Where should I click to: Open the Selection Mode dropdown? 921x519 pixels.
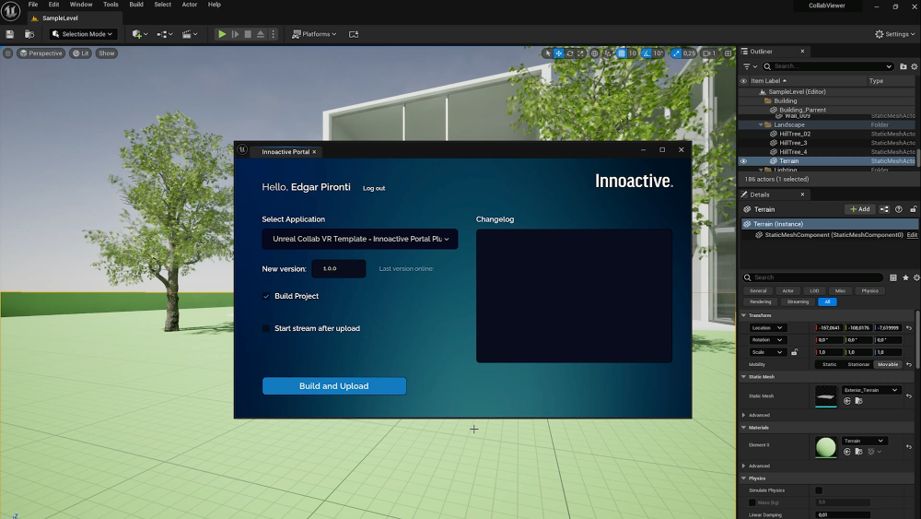pos(82,34)
